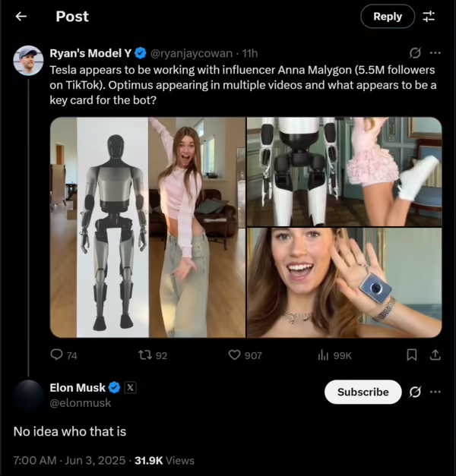Screen dimensions: 456x476
Task: Open the image of hand holding key card
Action: click(x=344, y=282)
